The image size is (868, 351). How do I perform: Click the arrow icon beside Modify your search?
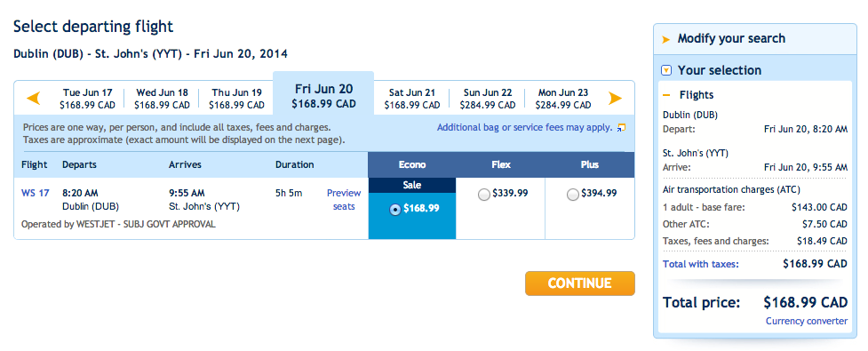[x=666, y=39]
